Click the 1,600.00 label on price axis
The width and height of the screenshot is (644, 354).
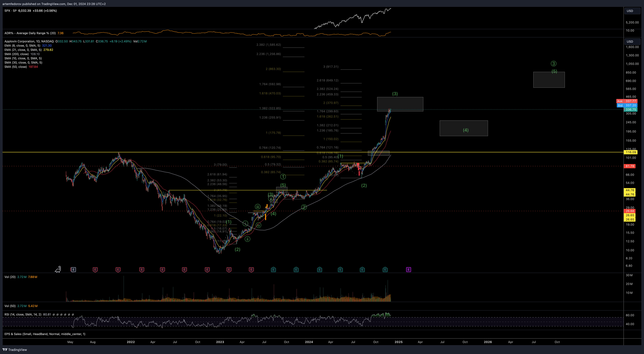pos(632,47)
